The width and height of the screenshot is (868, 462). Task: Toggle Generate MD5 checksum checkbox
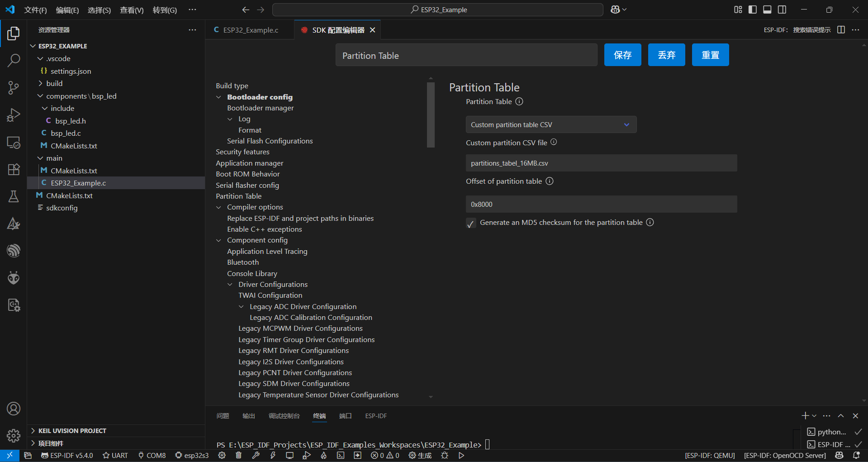[471, 223]
